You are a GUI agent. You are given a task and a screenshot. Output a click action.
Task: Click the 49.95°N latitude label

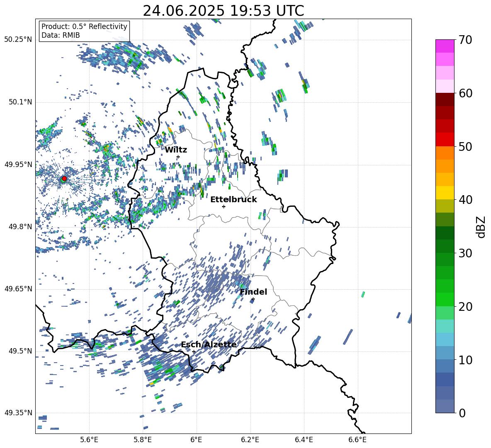tap(18, 164)
